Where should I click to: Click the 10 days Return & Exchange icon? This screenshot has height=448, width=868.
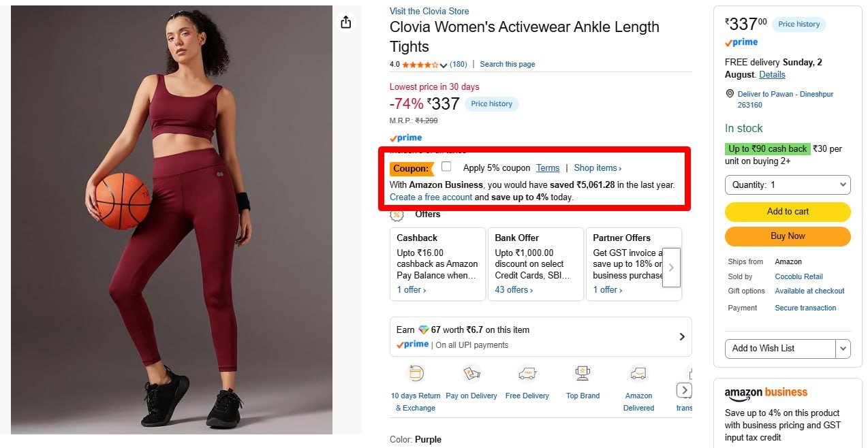415,373
